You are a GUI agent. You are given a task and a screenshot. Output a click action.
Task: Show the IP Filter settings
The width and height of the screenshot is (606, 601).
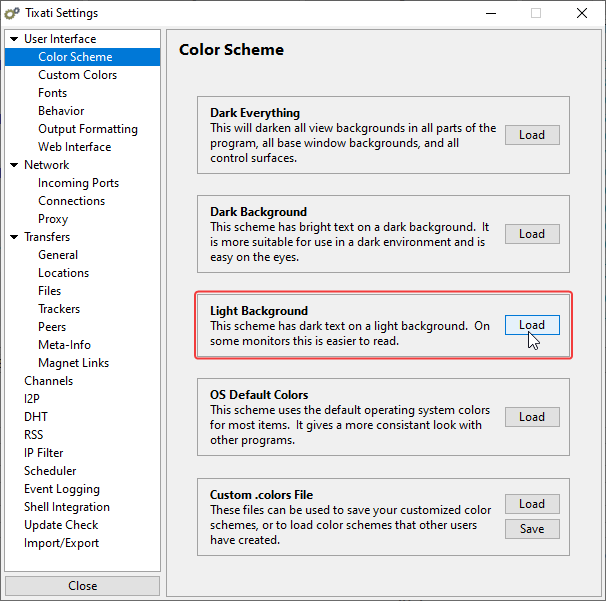tap(44, 453)
